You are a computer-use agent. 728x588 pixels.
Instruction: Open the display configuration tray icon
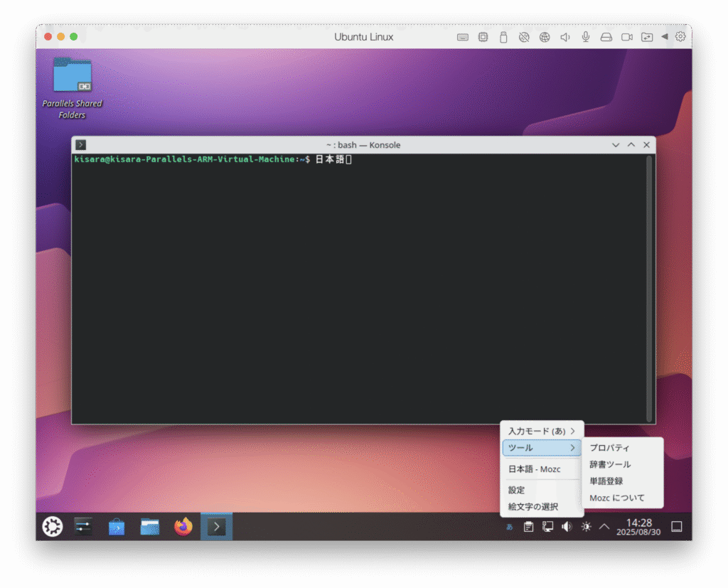tap(548, 527)
